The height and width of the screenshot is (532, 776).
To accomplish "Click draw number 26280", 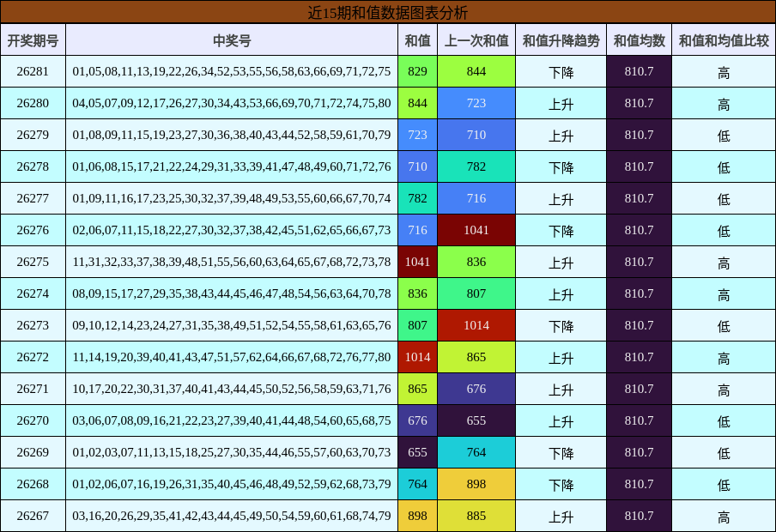I will click(x=33, y=103).
